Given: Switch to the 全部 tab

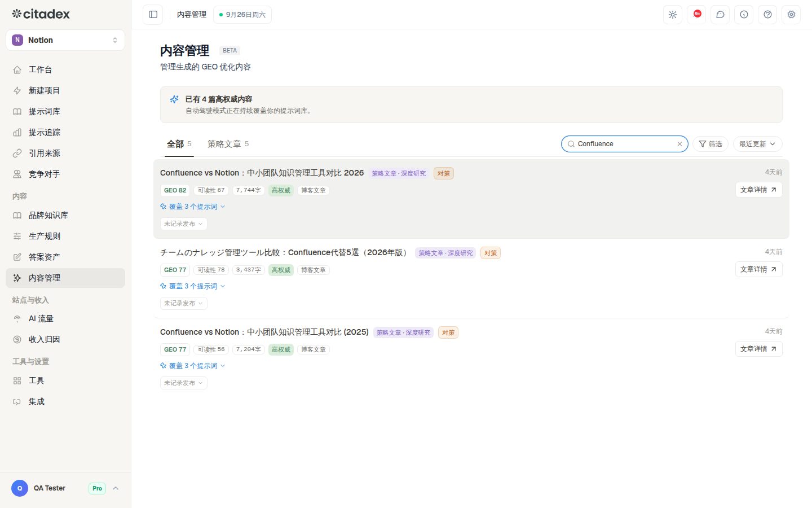Looking at the screenshot, I should pos(179,144).
